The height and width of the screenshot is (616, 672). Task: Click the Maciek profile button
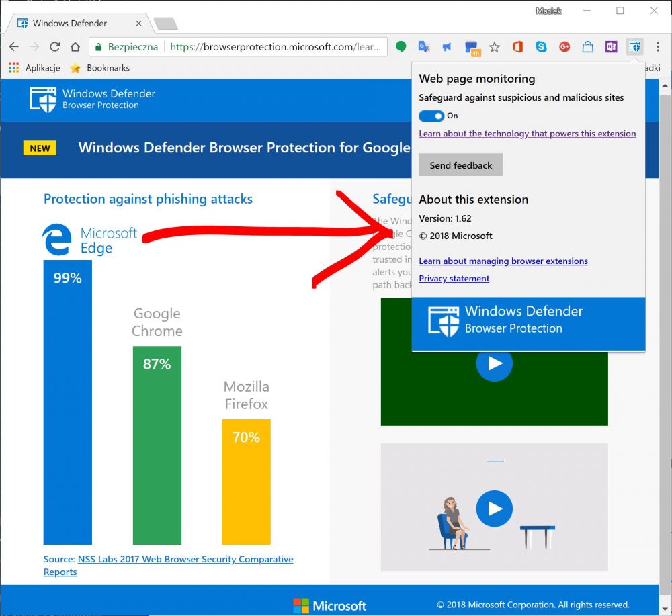point(548,11)
